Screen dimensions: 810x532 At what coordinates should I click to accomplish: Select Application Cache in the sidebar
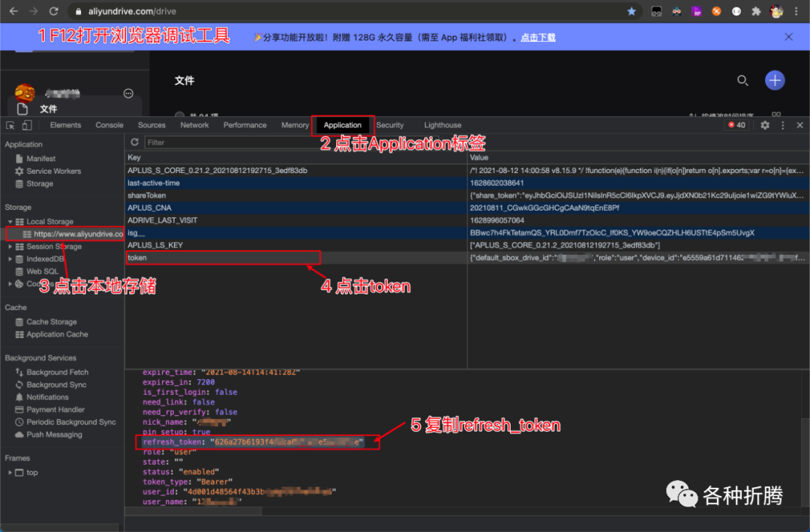pos(57,334)
